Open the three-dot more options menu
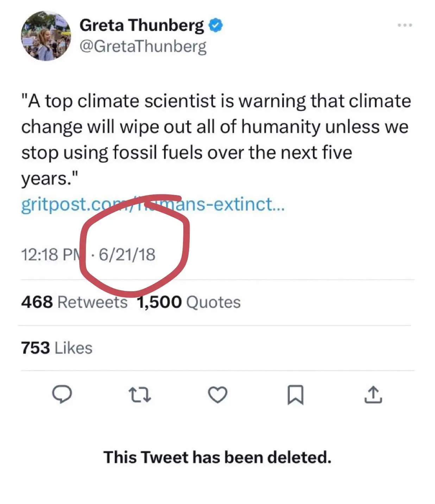The width and height of the screenshot is (435, 504). (405, 25)
